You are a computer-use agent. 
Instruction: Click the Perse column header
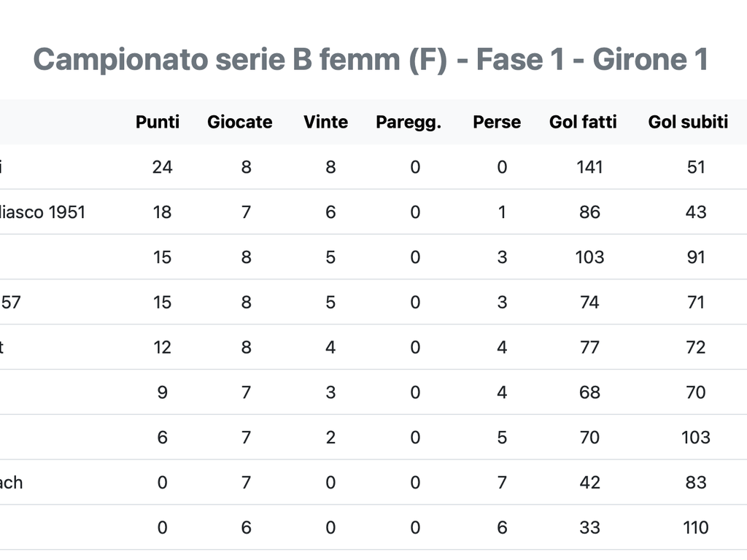pyautogui.click(x=497, y=122)
